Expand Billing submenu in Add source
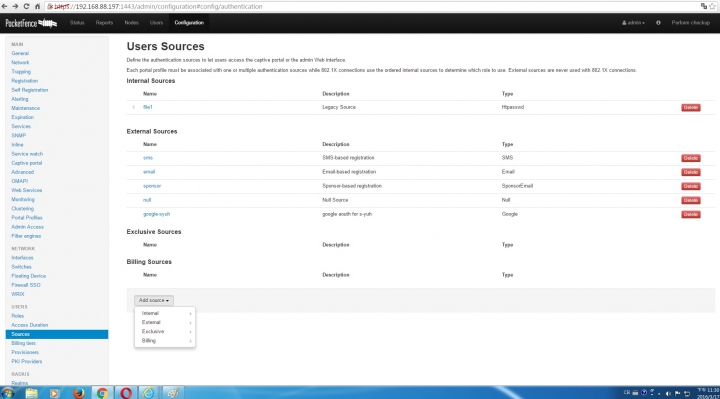Viewport: 720px width, 399px height. point(165,341)
